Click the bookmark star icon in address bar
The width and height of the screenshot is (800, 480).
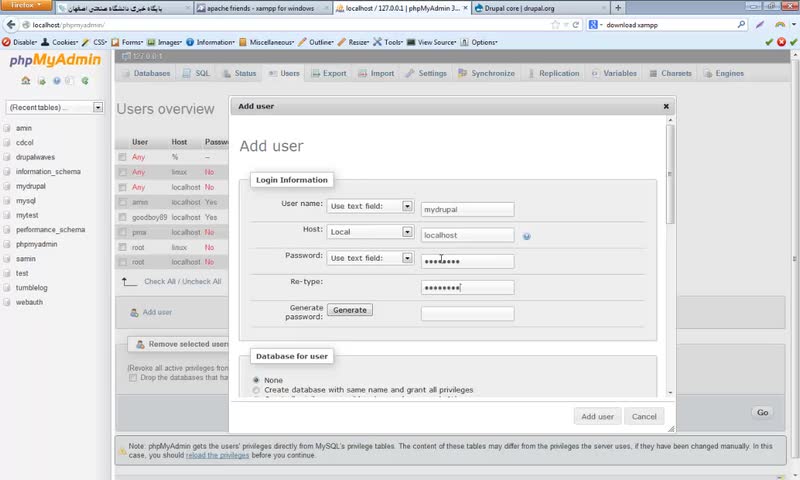tap(555, 24)
